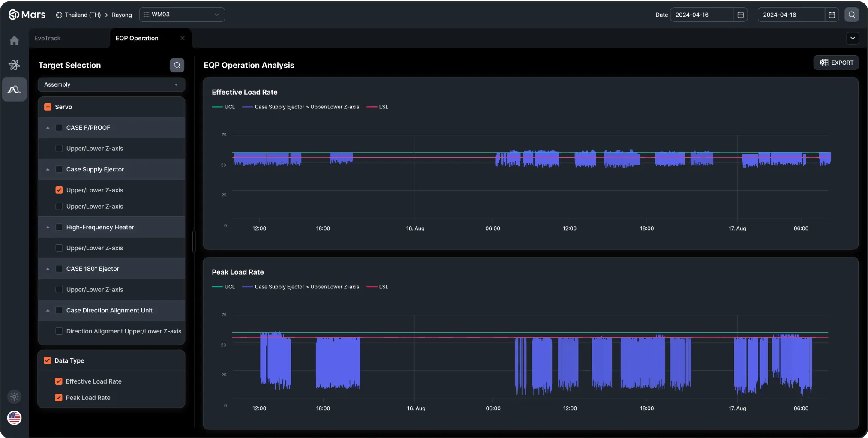
Task: Open the Assembly dropdown
Action: tap(111, 84)
